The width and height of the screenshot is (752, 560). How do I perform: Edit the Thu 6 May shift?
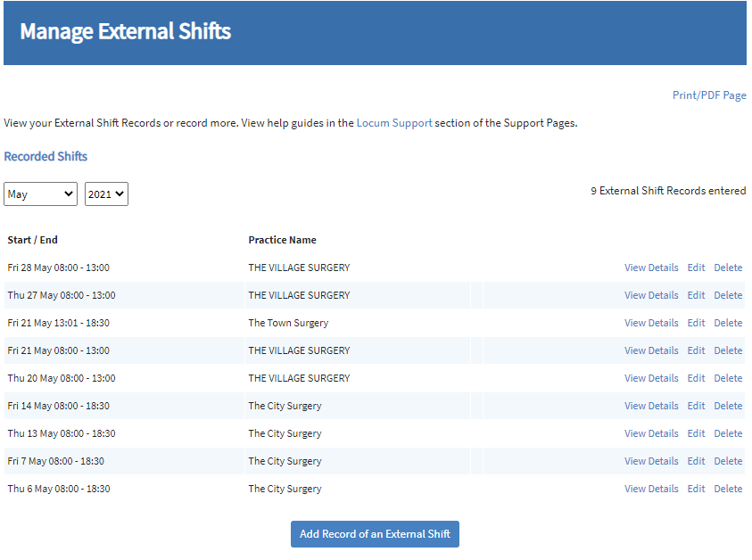[x=696, y=489]
